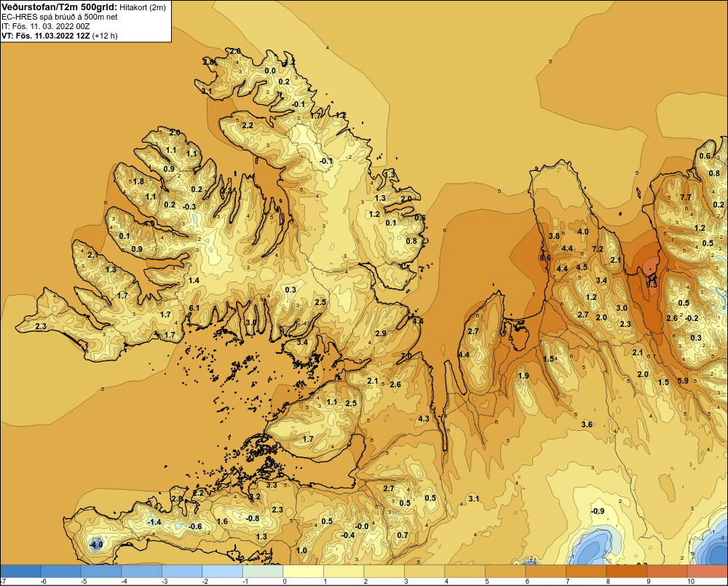Click the initial time 'IT: Fös. 11. 03. 2022 00Z'

tap(45, 26)
